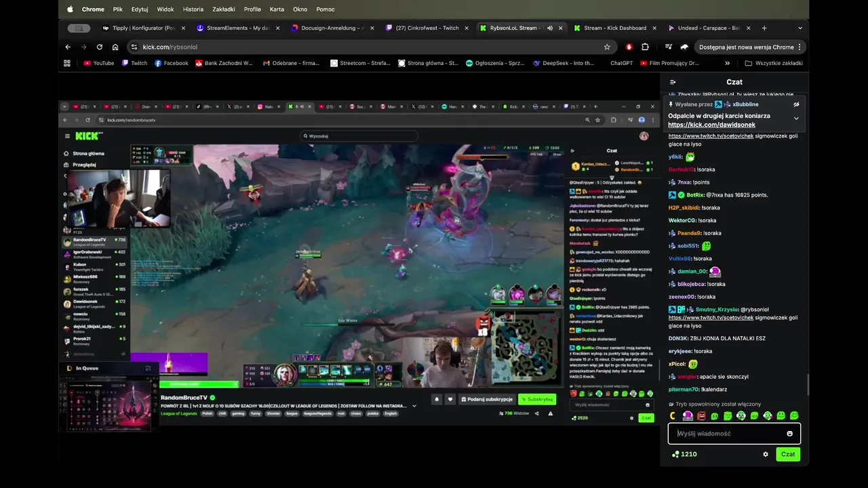Click the username H2P_skibidi in chat
This screenshot has width=868, height=488.
coord(684,207)
